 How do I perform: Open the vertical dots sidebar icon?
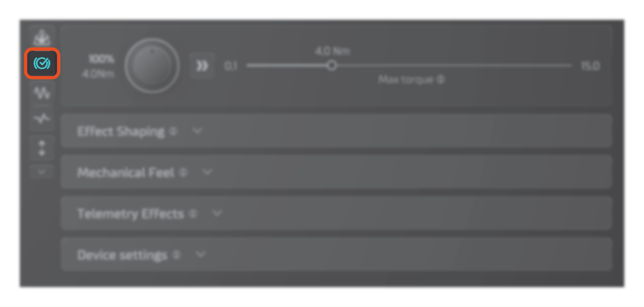click(x=42, y=148)
